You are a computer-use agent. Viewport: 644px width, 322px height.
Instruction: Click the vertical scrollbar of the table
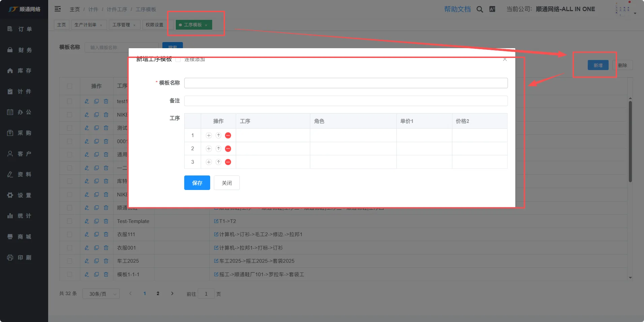[x=630, y=141]
